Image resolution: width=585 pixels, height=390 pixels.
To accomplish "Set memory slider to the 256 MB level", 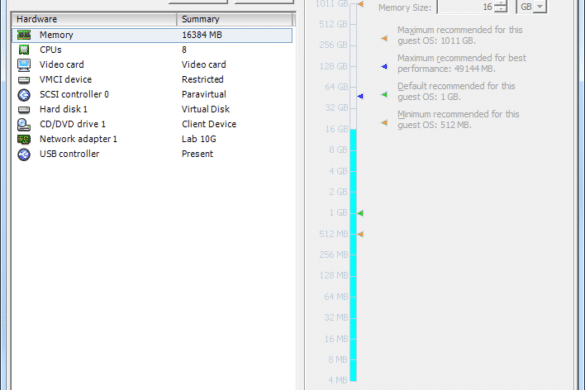I will tap(353, 255).
